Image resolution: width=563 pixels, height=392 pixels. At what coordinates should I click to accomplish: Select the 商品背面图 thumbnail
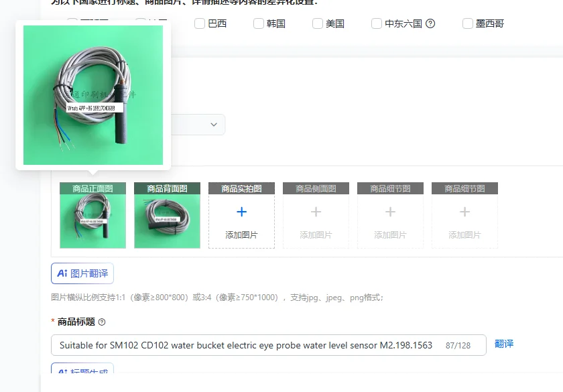167,215
